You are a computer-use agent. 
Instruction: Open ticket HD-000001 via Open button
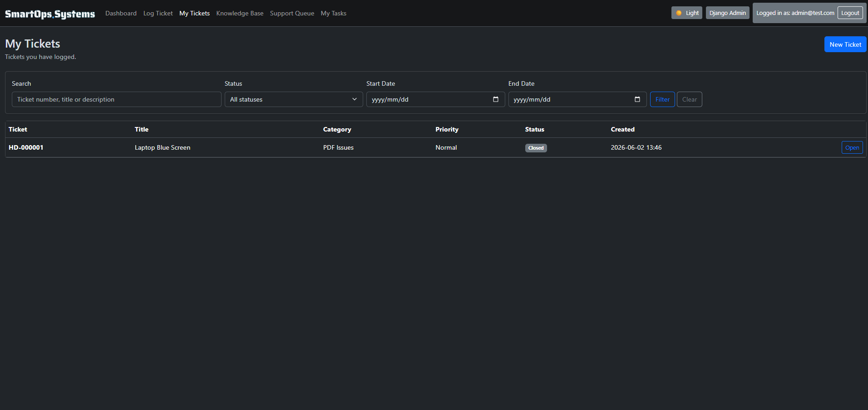(852, 147)
